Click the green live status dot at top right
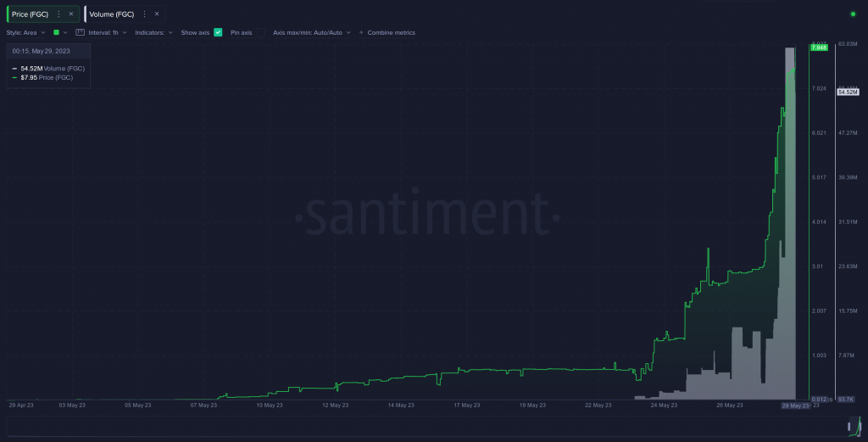868x442 pixels. tap(853, 14)
